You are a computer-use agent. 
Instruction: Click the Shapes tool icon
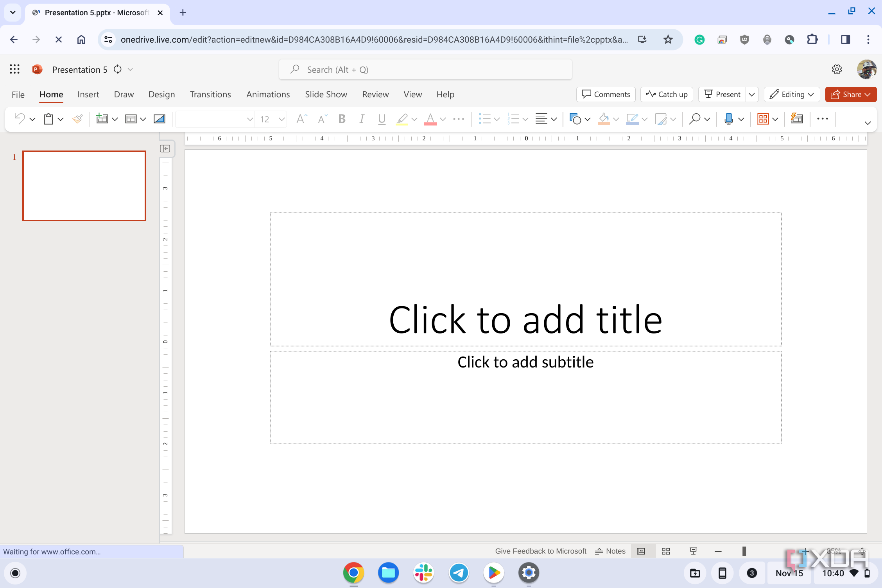[x=575, y=119]
